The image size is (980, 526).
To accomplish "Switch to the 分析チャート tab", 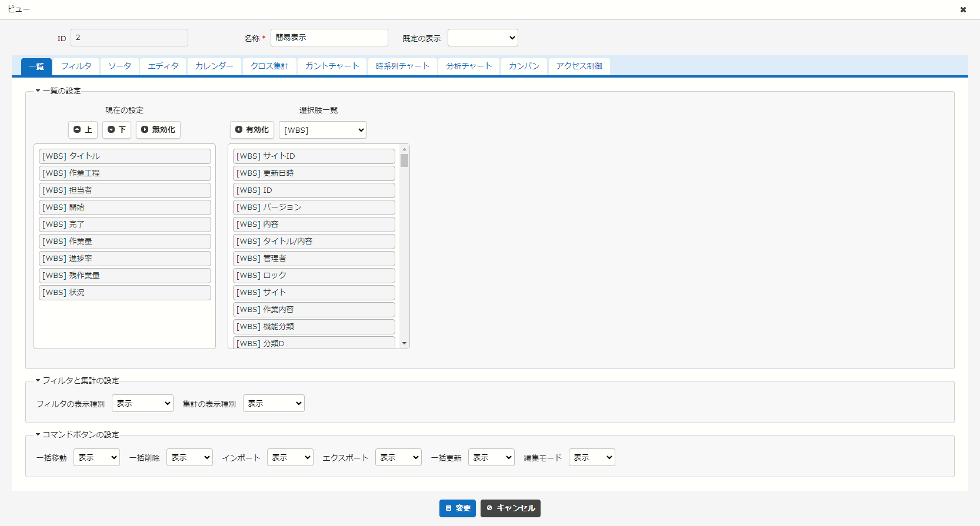I will pyautogui.click(x=469, y=66).
